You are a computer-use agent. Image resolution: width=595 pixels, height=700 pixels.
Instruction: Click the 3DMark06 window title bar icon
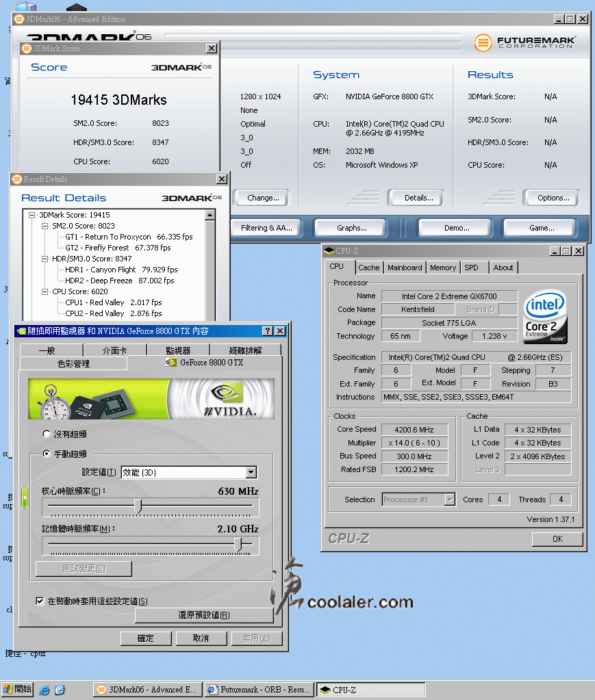(x=19, y=19)
